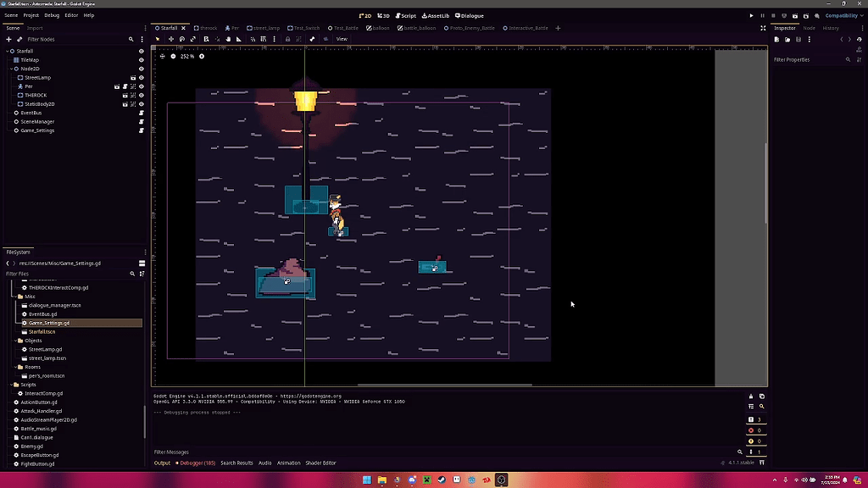The width and height of the screenshot is (868, 488).
Task: Open the Debug menu
Action: tap(53, 15)
